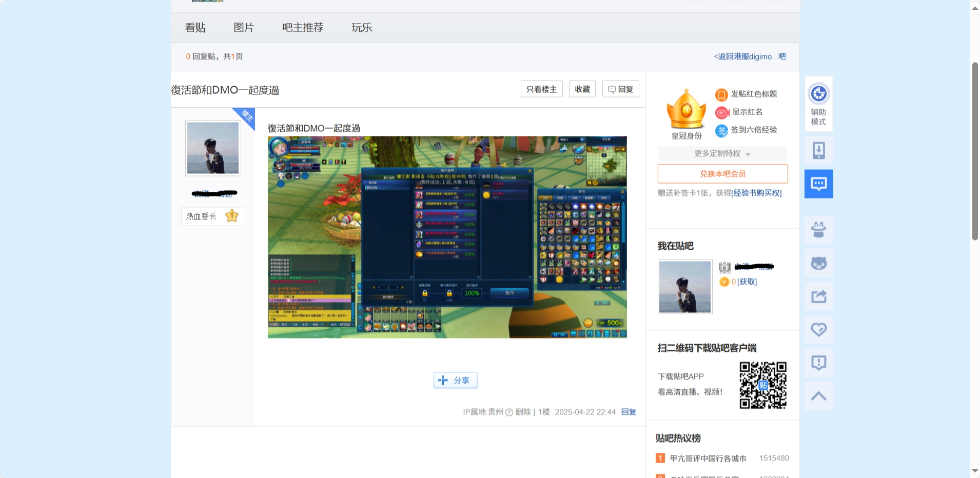Click the question mark beside IP属地
980x478 pixels.
(509, 412)
